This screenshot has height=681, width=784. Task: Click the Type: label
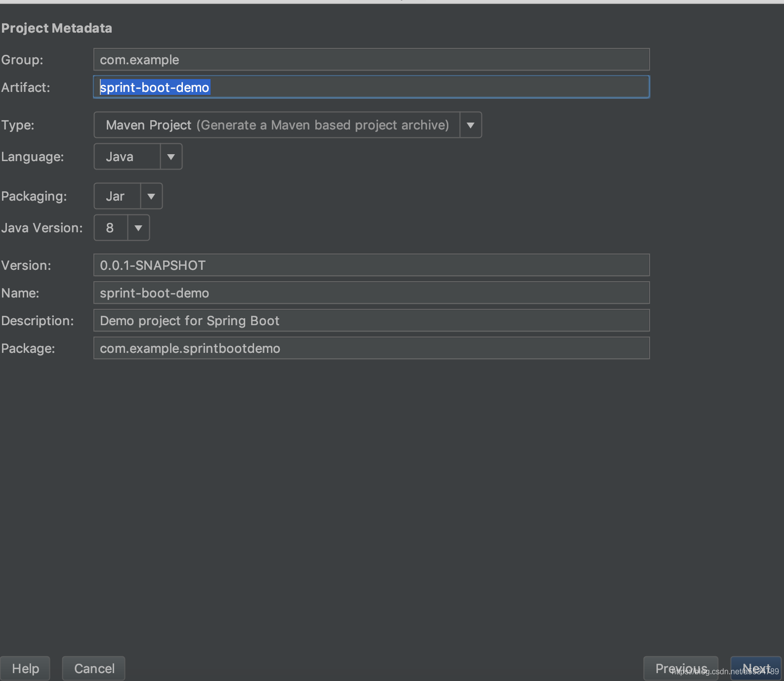18,125
